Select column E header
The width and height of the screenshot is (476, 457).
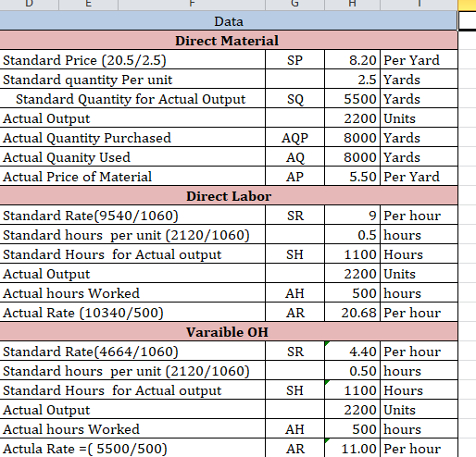click(x=88, y=5)
